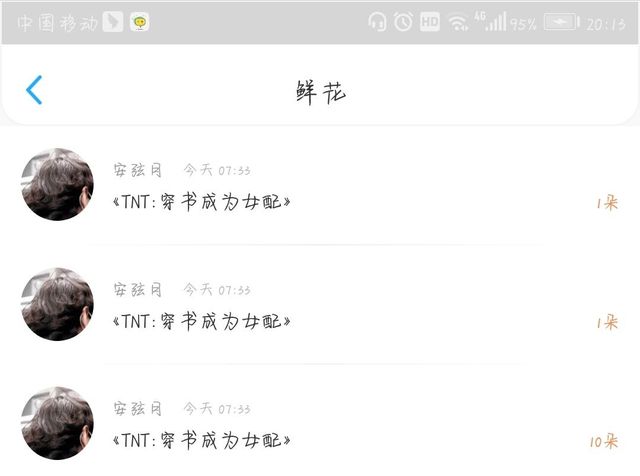
Task: Open the second 安弦月 avatar
Action: pos(58,304)
